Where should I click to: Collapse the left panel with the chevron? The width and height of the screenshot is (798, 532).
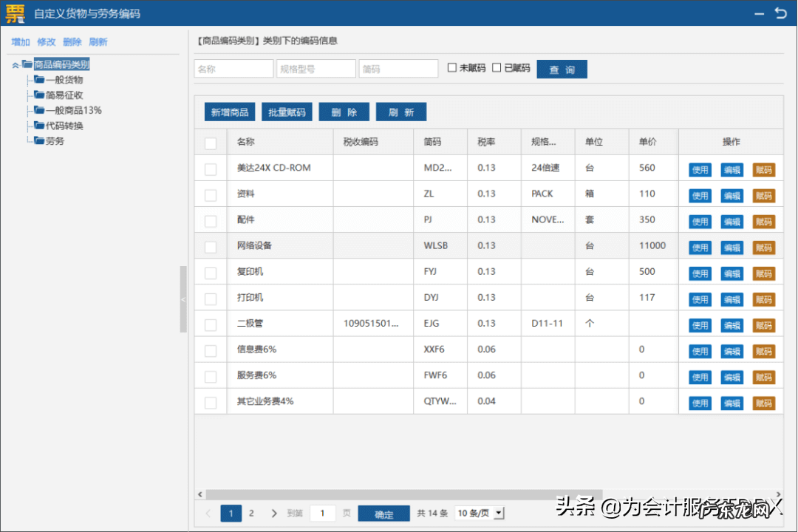(183, 299)
